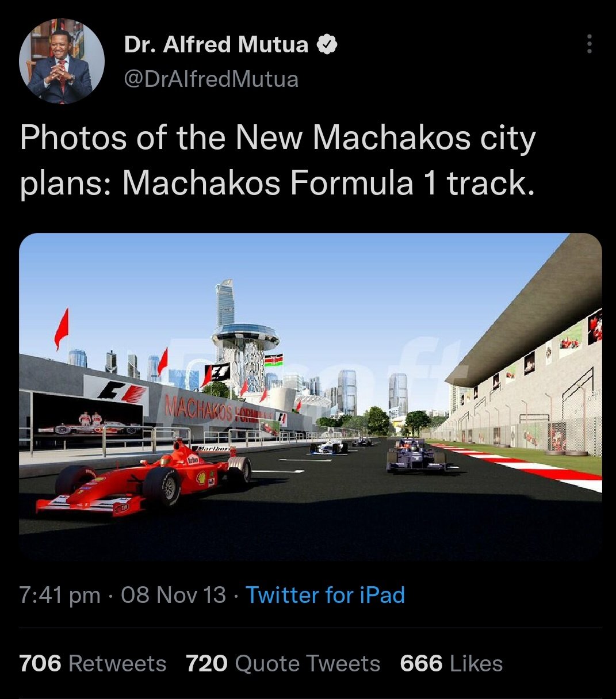Click the tweet text about Machakos city plans
Screen dimensions: 616x699
tap(278, 161)
